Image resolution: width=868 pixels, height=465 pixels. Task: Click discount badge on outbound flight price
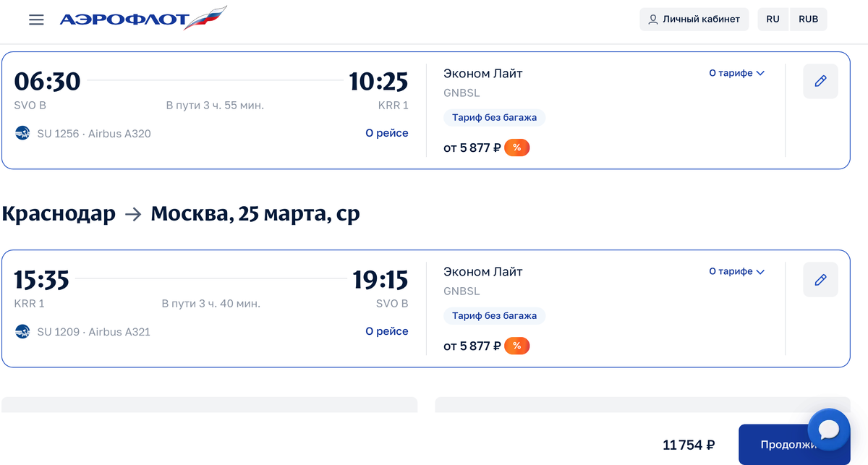[x=516, y=148]
